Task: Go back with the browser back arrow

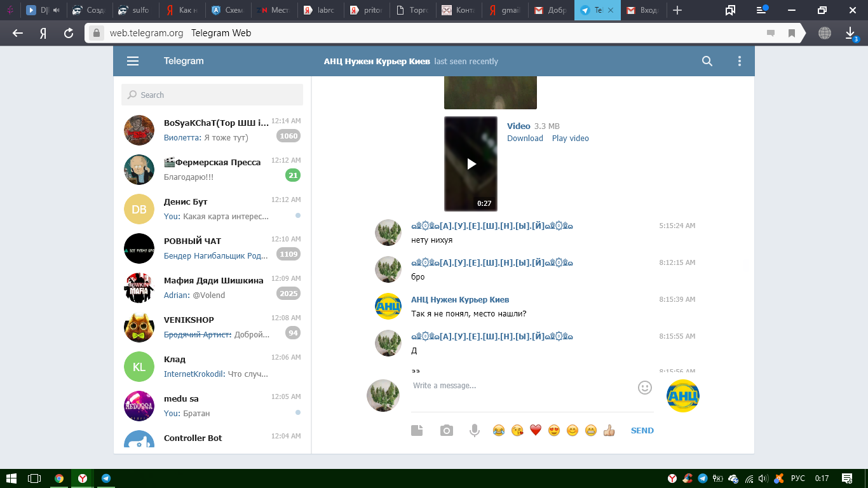Action: coord(18,33)
